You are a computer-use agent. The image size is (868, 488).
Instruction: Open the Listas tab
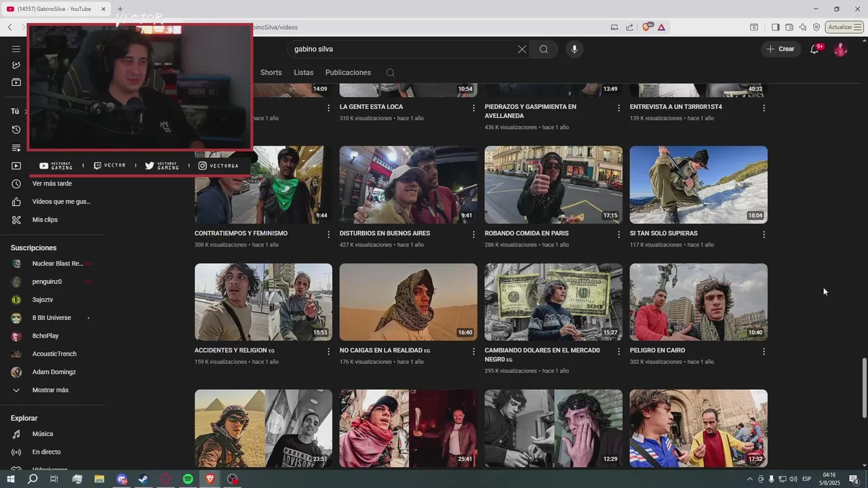point(304,73)
